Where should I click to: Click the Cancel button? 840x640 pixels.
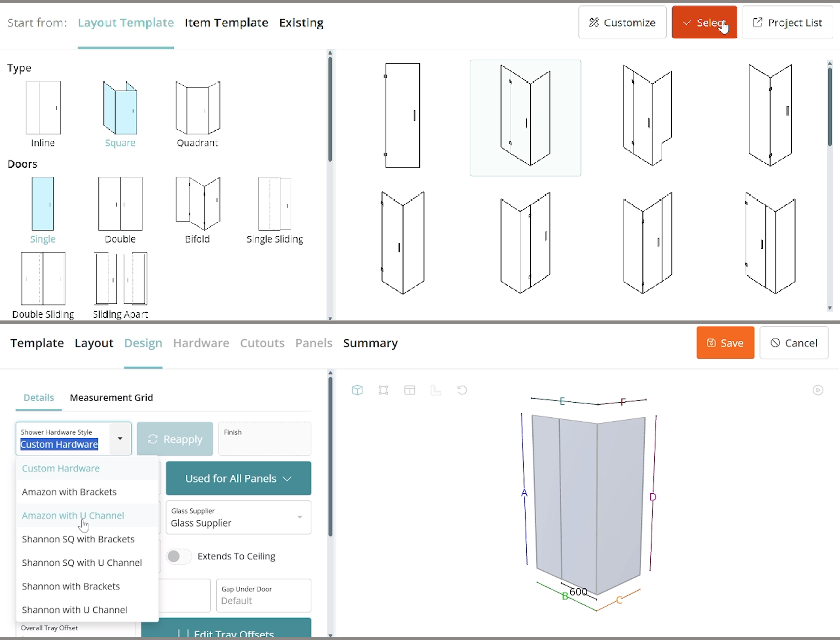[794, 343]
